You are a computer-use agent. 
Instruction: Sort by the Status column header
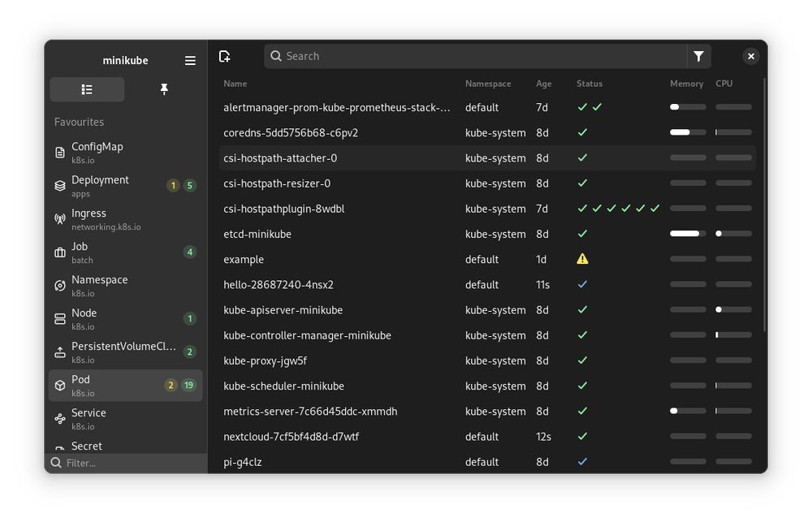coord(590,84)
